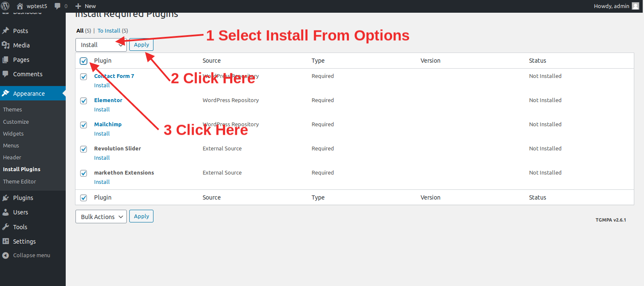The height and width of the screenshot is (286, 644).
Task: Open the Plugins menu label
Action: (23, 198)
